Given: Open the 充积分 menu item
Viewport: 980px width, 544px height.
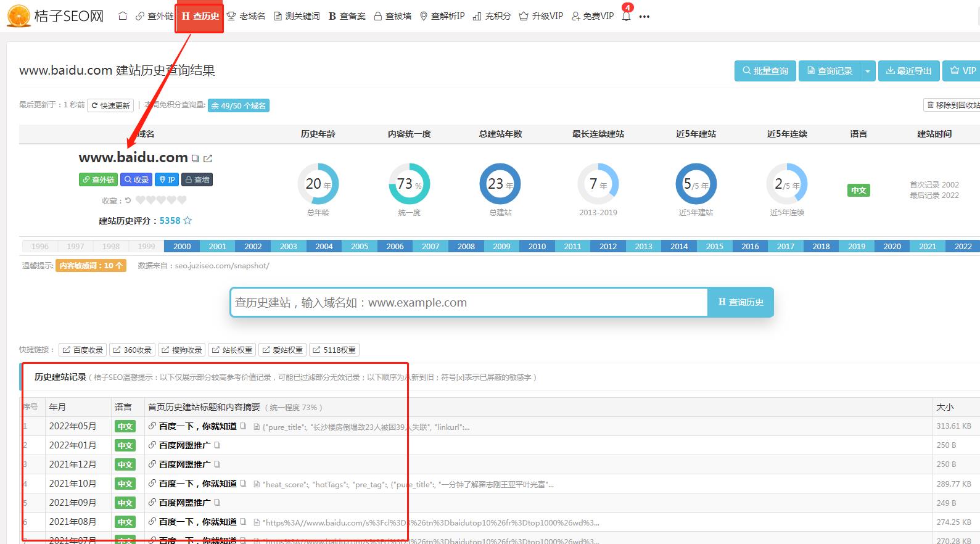Looking at the screenshot, I should [x=492, y=16].
